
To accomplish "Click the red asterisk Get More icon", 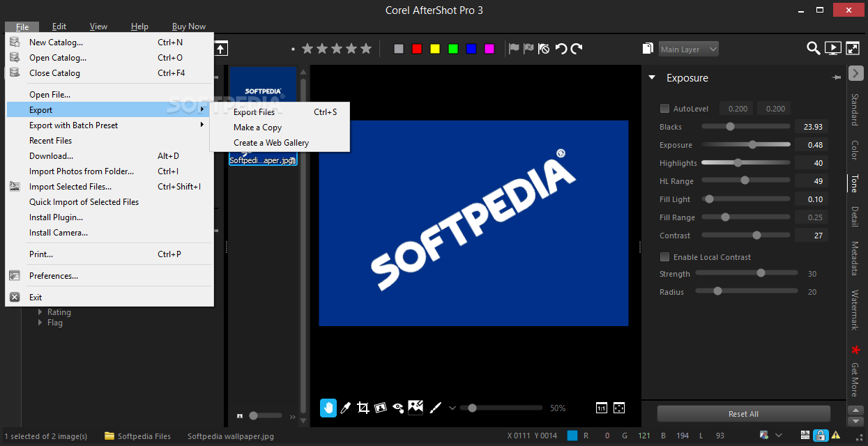I will pos(855,350).
